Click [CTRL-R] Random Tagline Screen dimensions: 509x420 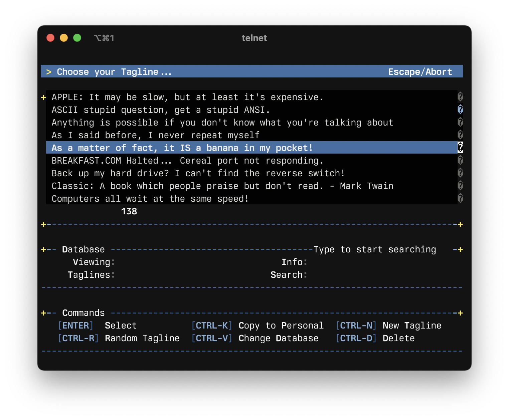tap(119, 338)
